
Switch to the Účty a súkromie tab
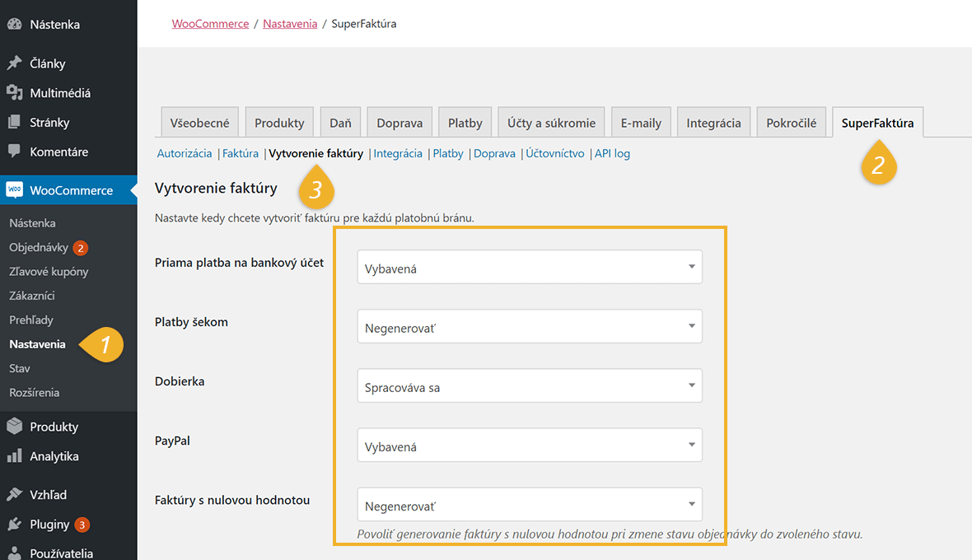[x=551, y=122]
